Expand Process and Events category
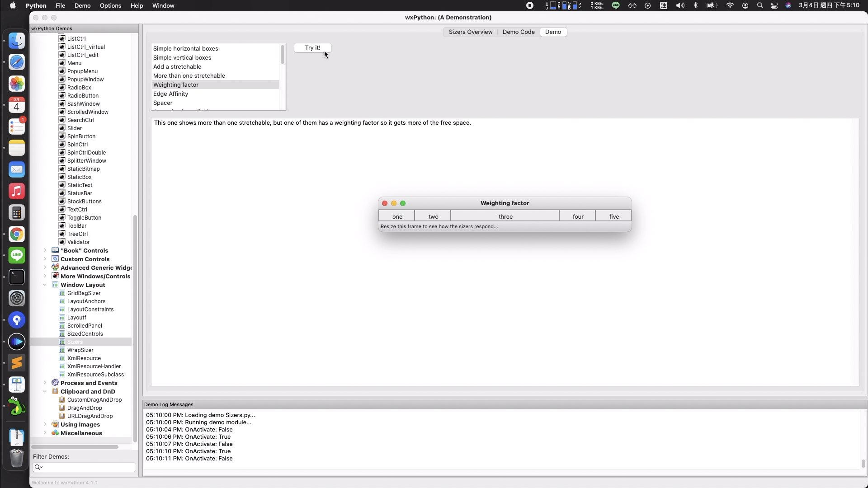The width and height of the screenshot is (868, 488). (x=45, y=383)
